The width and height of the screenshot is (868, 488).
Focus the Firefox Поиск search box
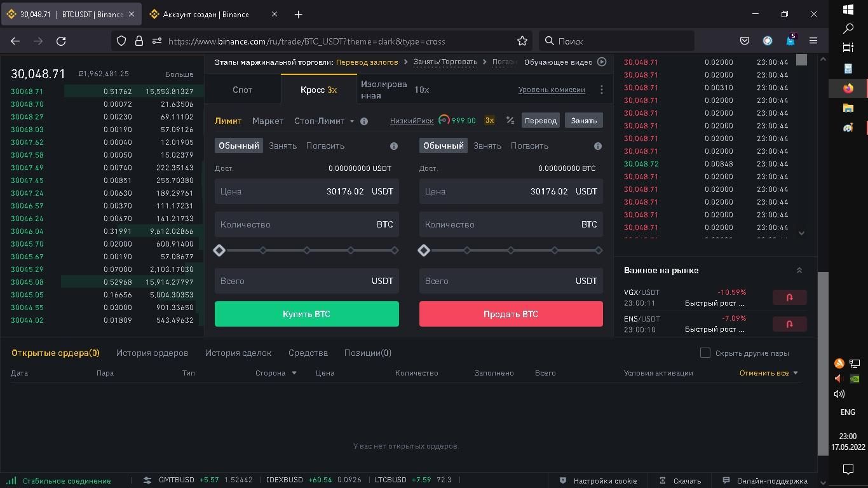616,41
